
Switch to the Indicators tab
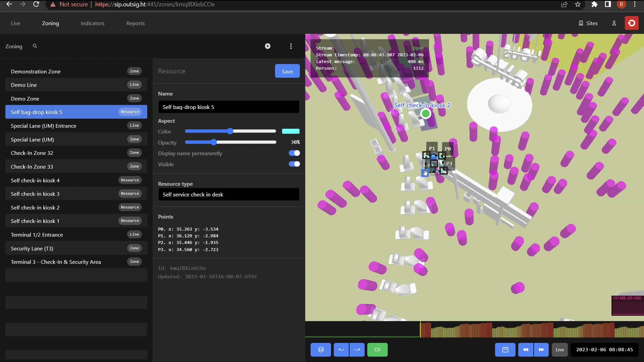pos(92,23)
